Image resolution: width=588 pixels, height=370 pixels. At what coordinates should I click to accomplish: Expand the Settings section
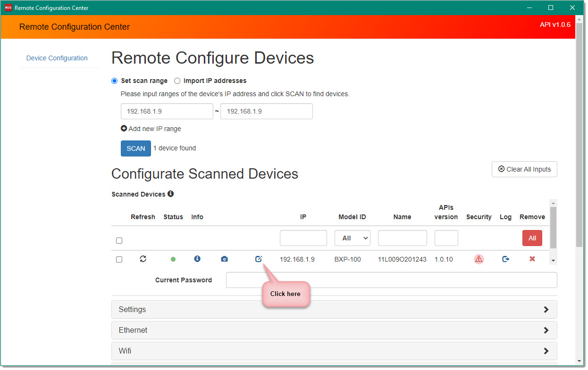pyautogui.click(x=334, y=310)
